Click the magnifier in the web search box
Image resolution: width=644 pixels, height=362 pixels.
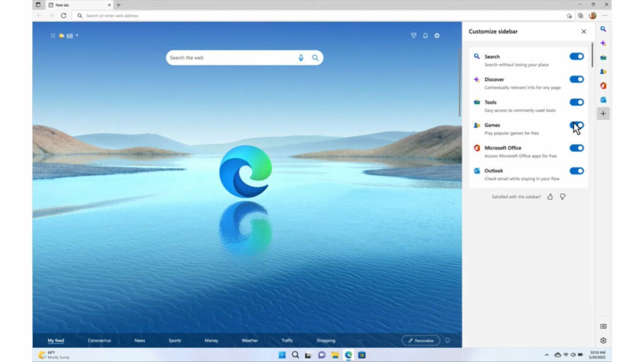pos(315,58)
